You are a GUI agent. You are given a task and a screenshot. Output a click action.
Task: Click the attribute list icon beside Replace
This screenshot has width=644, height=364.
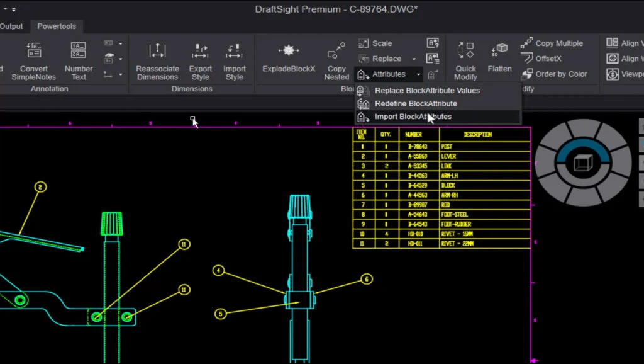tap(433, 59)
